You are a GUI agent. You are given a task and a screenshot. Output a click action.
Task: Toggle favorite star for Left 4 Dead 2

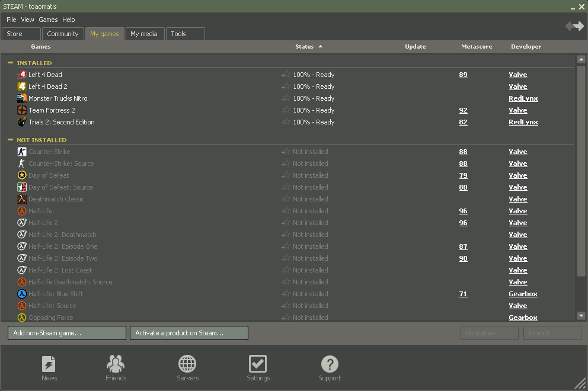tap(286, 86)
